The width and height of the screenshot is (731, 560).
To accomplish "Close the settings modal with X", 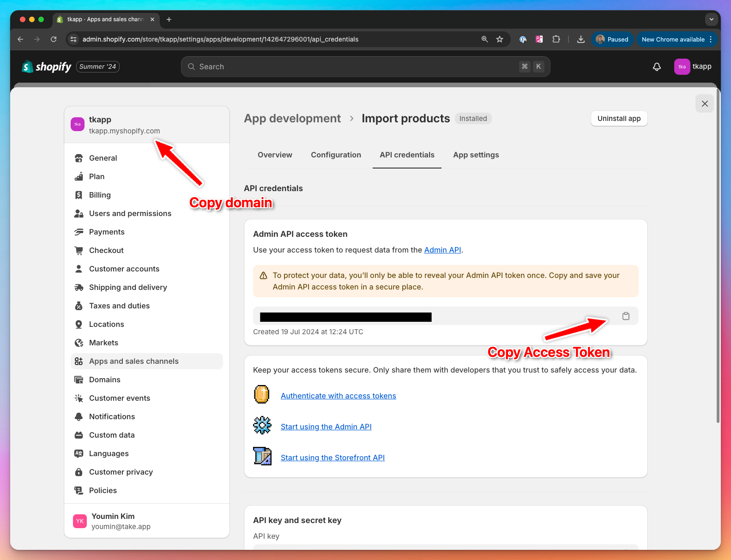I will (x=705, y=103).
